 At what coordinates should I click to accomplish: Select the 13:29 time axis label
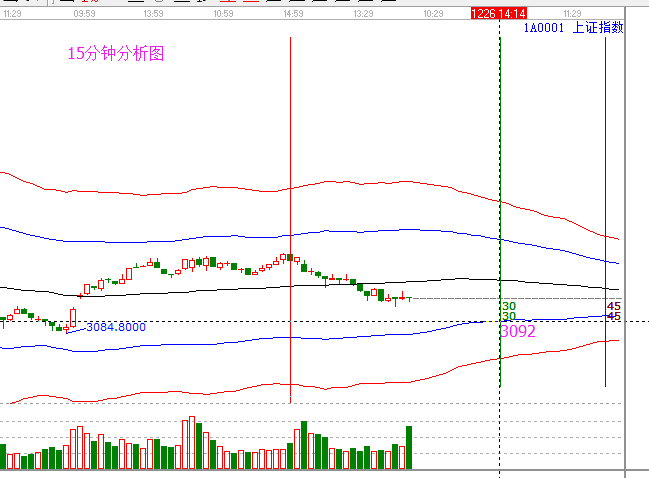click(x=363, y=14)
